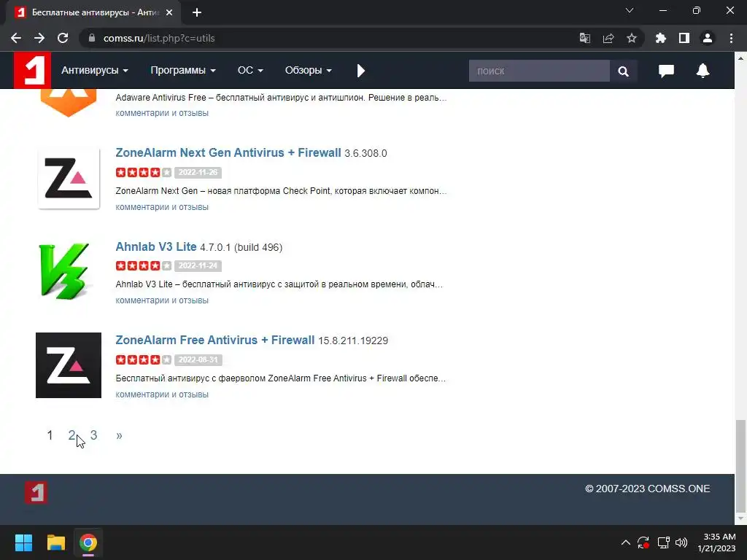Screen dimensions: 747x560
Task: Click the star rating of ZoneAlarm Next Gen
Action: coord(144,172)
